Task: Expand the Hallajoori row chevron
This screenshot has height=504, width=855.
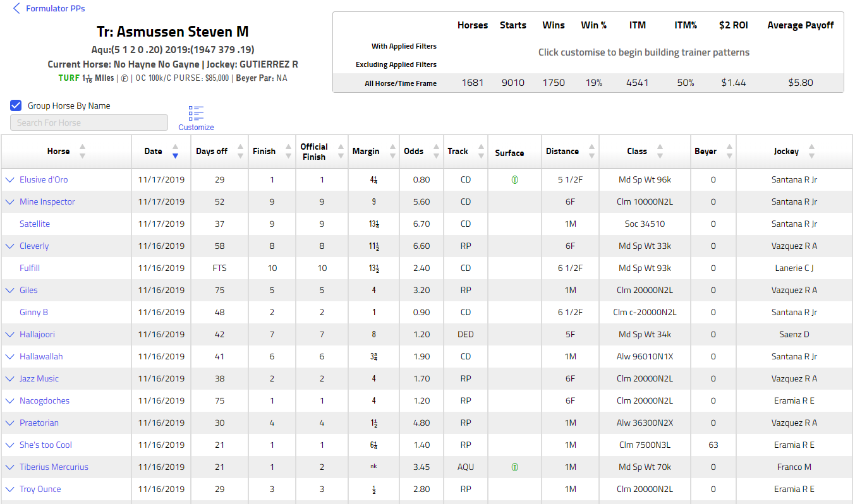Action: tap(9, 335)
